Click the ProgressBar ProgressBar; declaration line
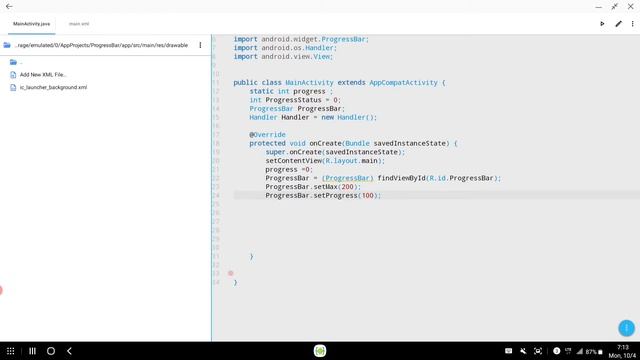Screen dimensions: 640x360 click(297, 109)
